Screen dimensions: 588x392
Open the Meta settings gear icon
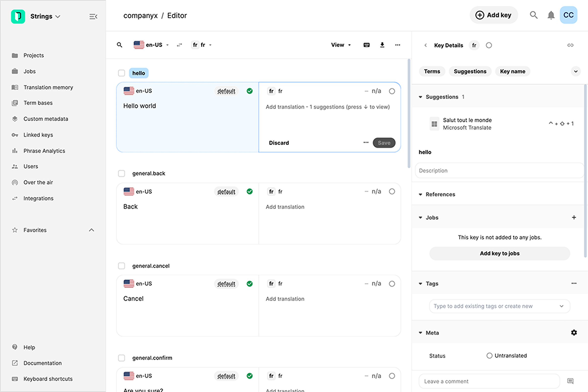coord(574,332)
